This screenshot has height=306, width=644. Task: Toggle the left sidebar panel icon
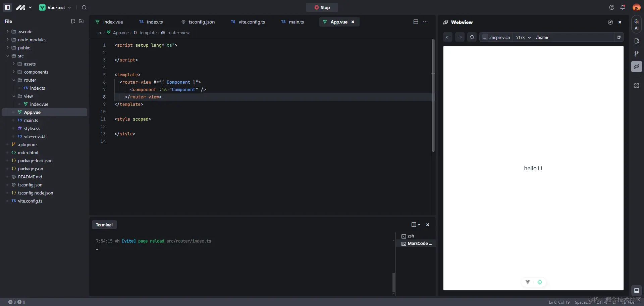7,7
